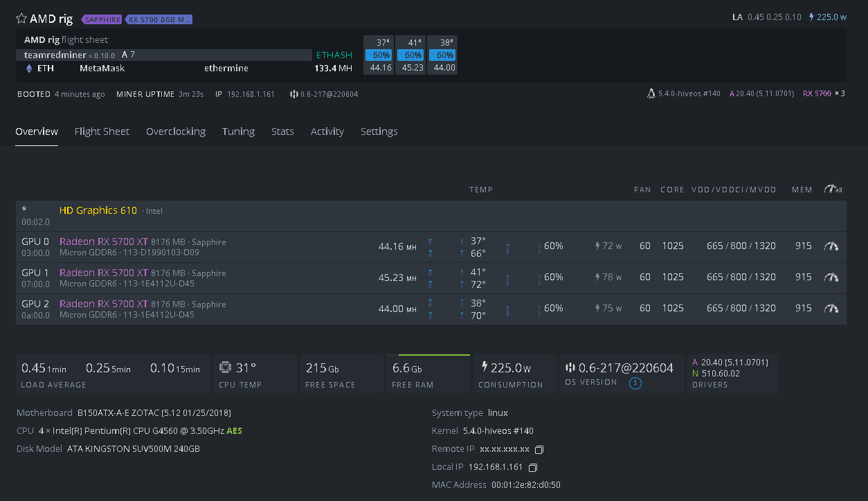Click GPU 2 hashrate 44.00 MH in table
Screen dimensions: 868x501
(397, 309)
